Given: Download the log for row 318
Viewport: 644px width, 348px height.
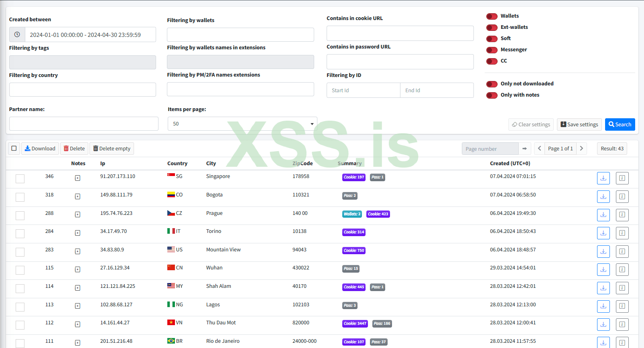Looking at the screenshot, I should coord(603,196).
